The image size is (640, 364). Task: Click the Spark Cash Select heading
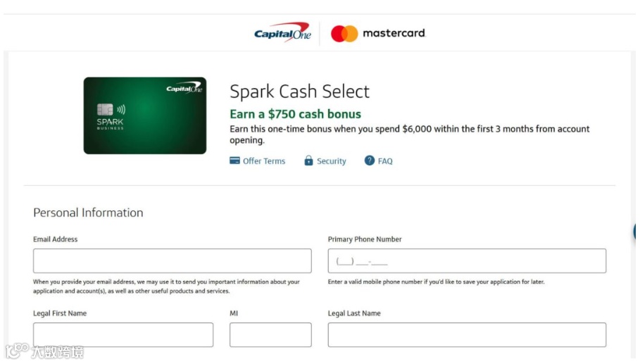click(299, 92)
